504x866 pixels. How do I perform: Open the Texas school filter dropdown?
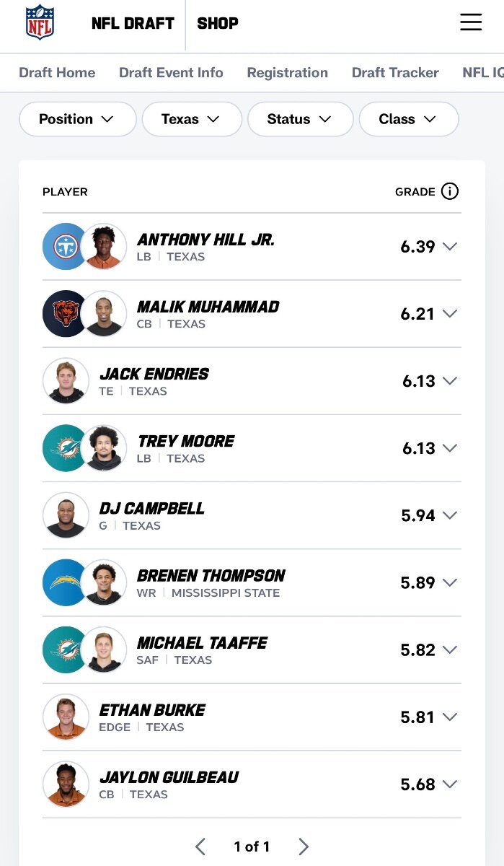(x=191, y=119)
